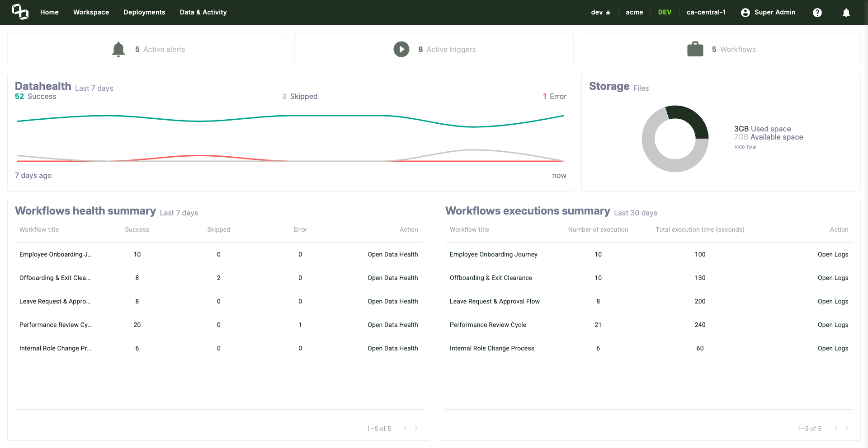Click the ca-central-1 region selector
Image resolution: width=868 pixels, height=448 pixels.
(706, 12)
